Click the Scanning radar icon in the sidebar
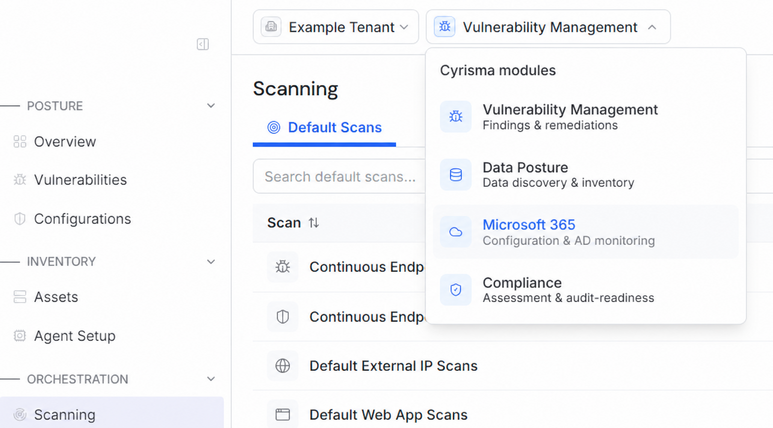Image resolution: width=773 pixels, height=428 pixels. click(x=20, y=415)
